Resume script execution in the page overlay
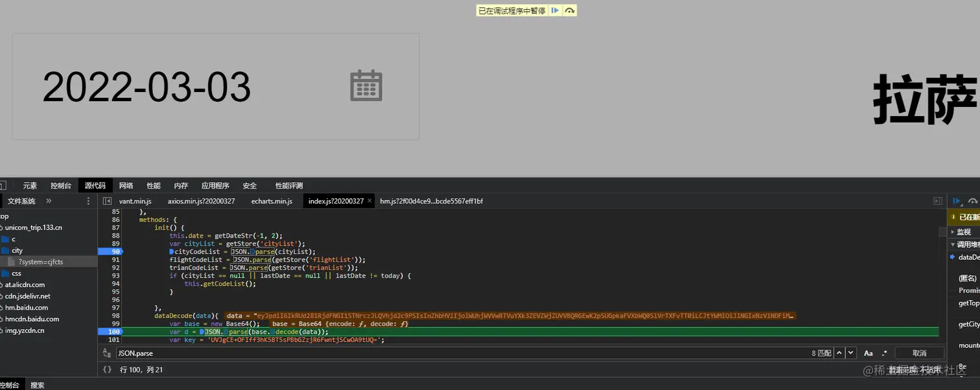 (555, 10)
